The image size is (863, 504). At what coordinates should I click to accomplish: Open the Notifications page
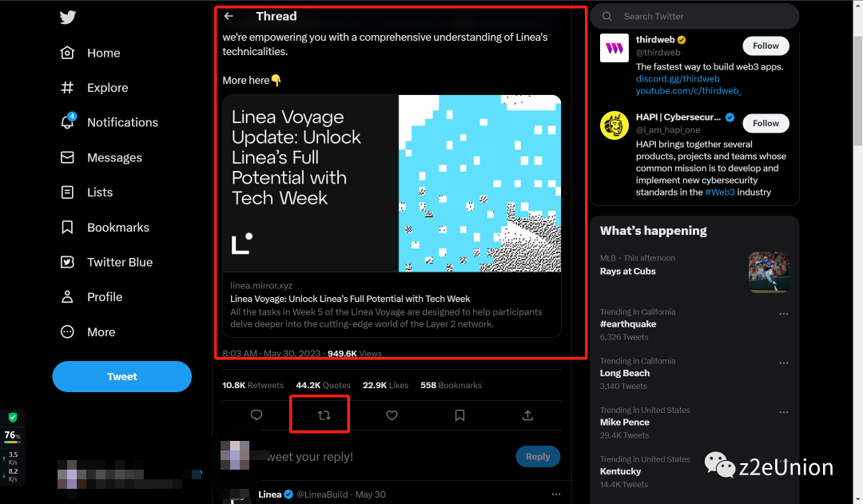click(x=121, y=122)
